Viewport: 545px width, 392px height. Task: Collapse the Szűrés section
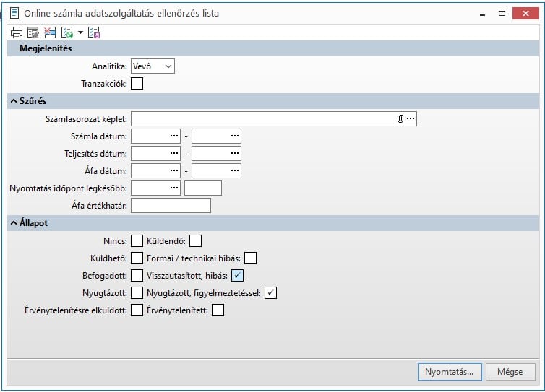tap(14, 101)
